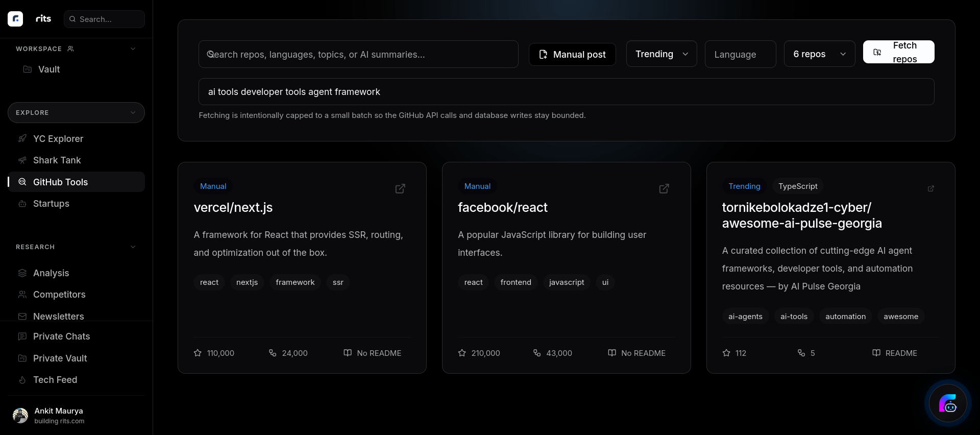The height and width of the screenshot is (435, 980).
Task: Open Shark Tank page
Action: [x=77, y=160]
